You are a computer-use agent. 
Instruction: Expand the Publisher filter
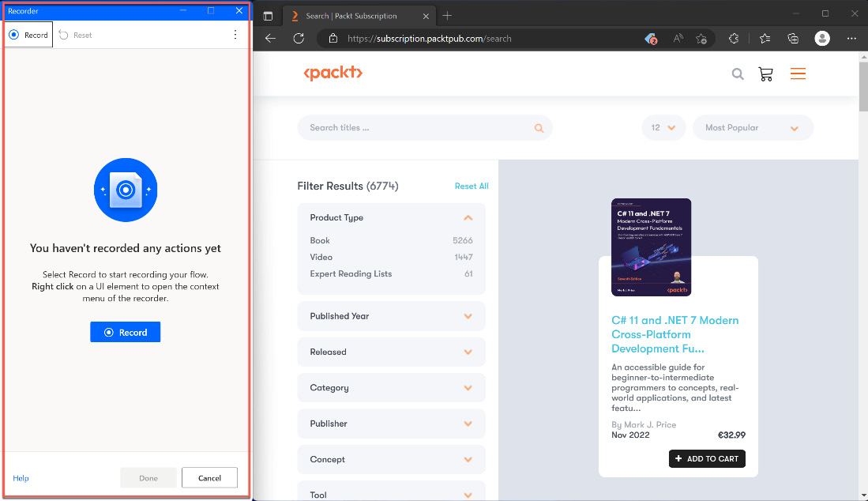tap(392, 424)
